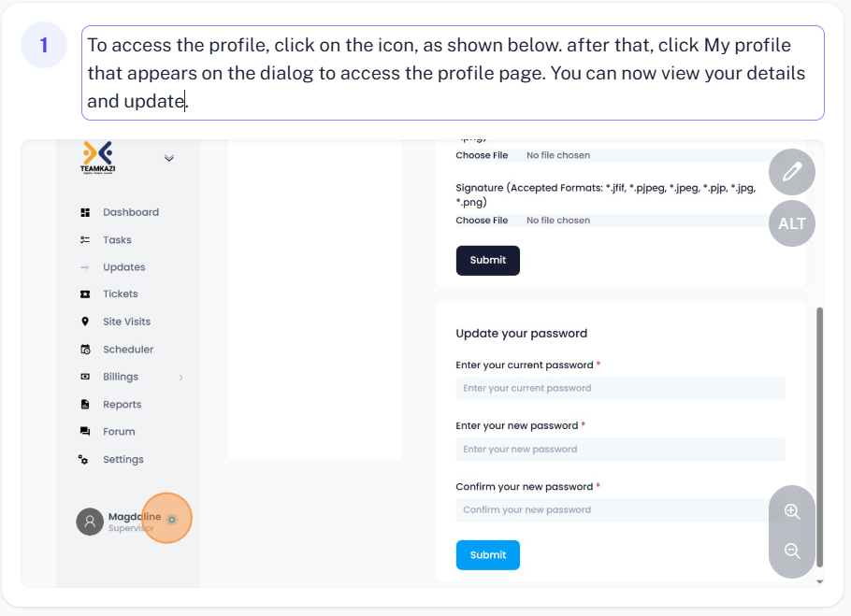This screenshot has width=851, height=616.
Task: Zoom out with the magnifier minus icon
Action: click(x=792, y=551)
